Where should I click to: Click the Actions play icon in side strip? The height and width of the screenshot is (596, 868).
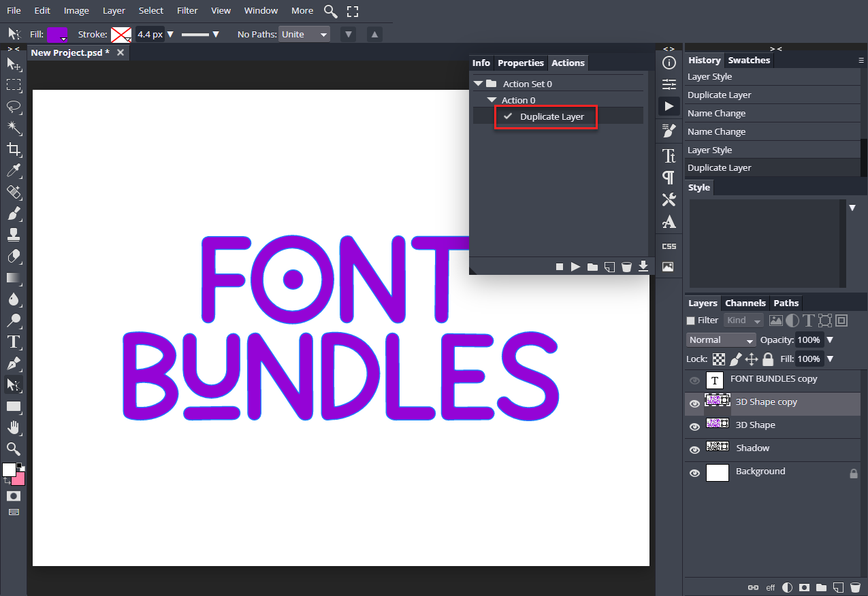[x=669, y=106]
